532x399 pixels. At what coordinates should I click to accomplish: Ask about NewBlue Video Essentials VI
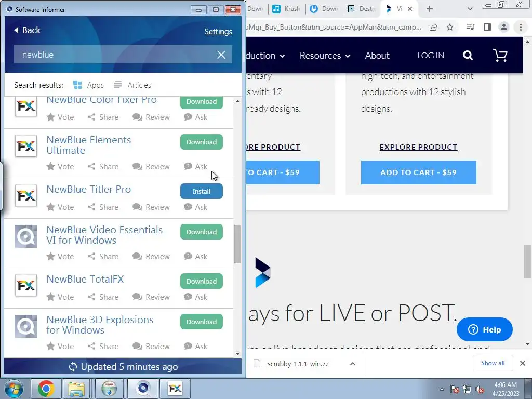coord(195,257)
